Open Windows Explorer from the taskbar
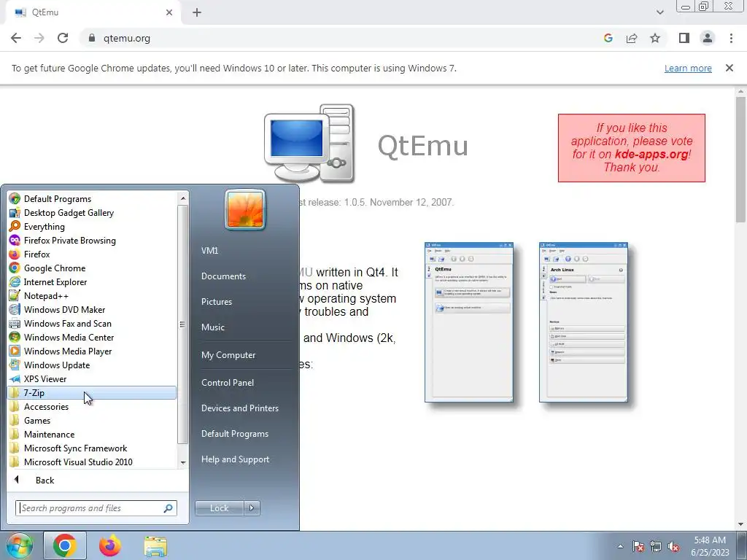Screen dimensions: 747x560 [x=155, y=545]
